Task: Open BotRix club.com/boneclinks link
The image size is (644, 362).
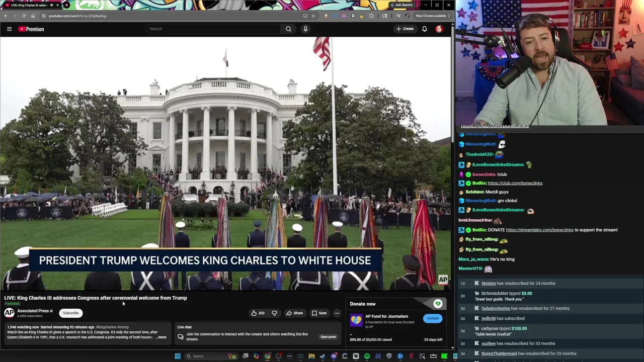Action: 515,183
